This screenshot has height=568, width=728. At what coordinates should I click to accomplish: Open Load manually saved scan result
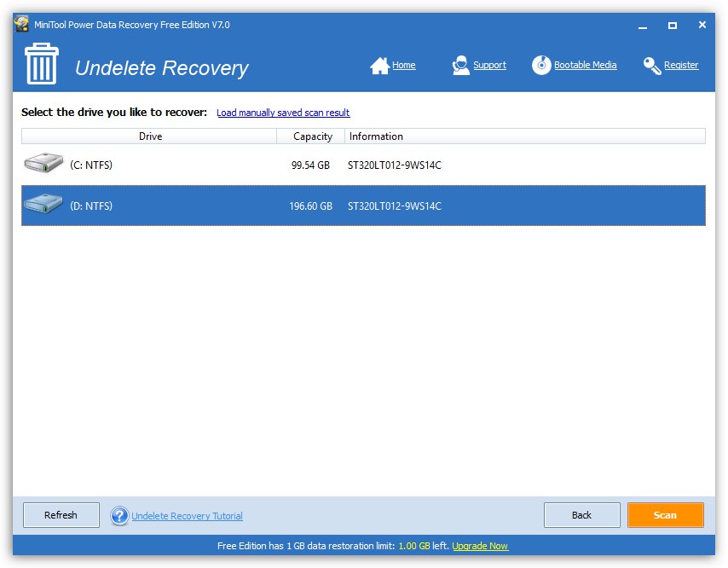pos(283,113)
